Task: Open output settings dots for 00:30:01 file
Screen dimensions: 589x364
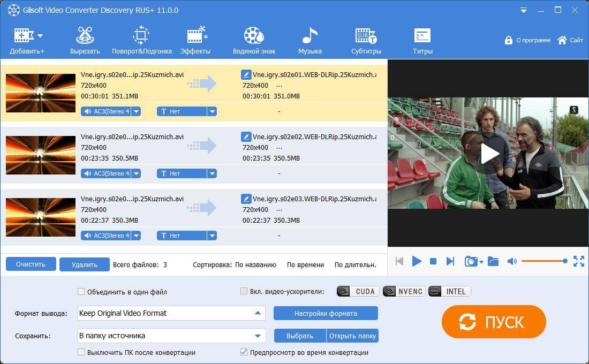Action: pyautogui.click(x=279, y=86)
